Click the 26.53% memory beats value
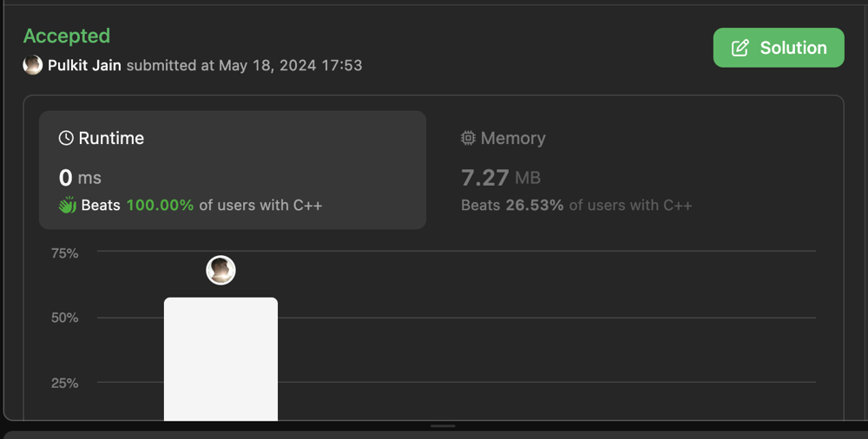Screen dimensions: 868x439 (x=535, y=206)
